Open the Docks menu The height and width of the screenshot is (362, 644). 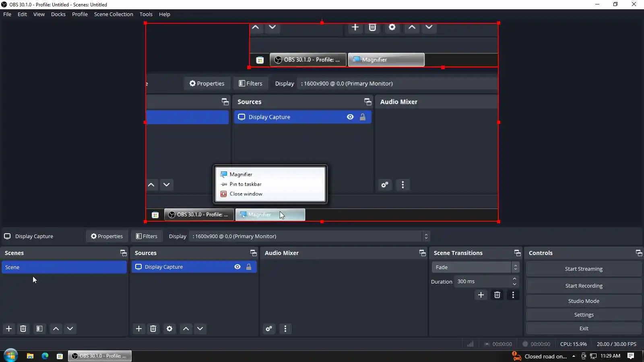coord(58,14)
